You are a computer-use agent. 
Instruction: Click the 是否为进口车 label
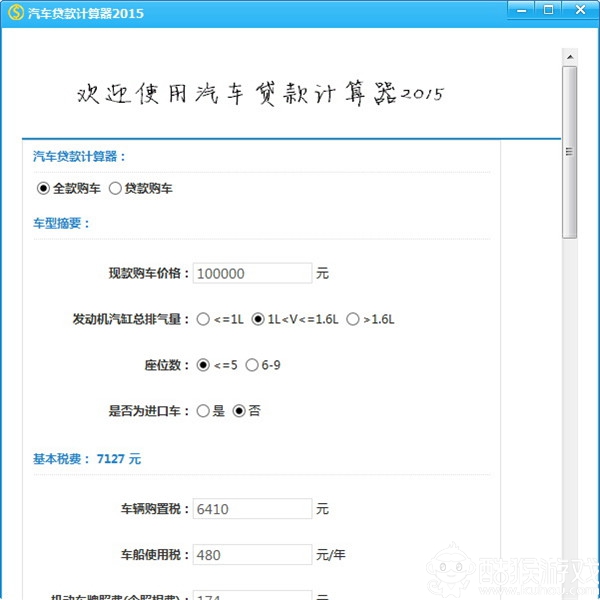tap(148, 411)
